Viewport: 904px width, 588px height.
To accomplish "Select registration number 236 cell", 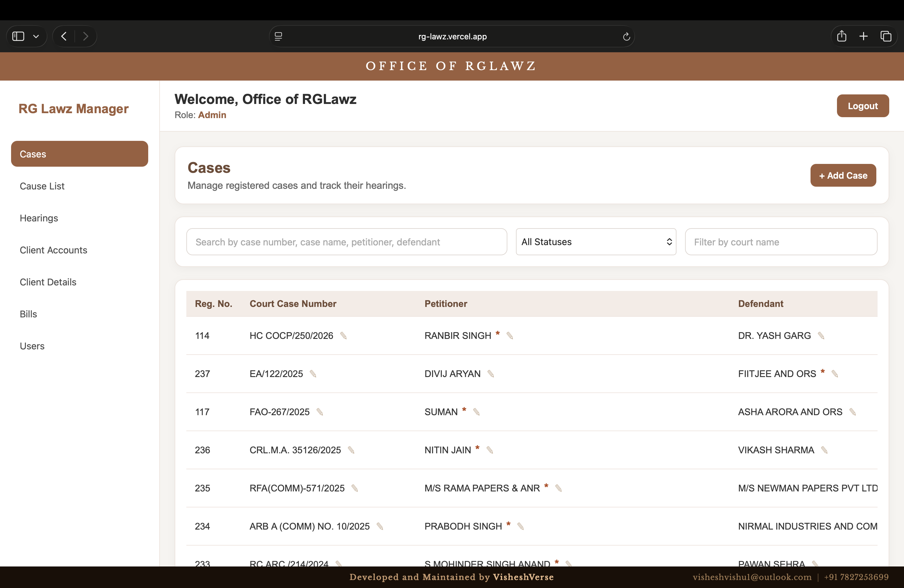I will pyautogui.click(x=202, y=450).
